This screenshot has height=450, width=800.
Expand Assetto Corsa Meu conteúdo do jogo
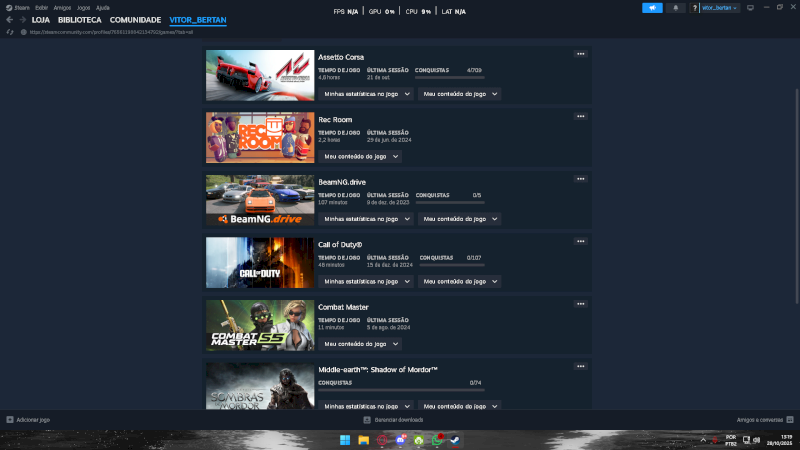pyautogui.click(x=459, y=94)
